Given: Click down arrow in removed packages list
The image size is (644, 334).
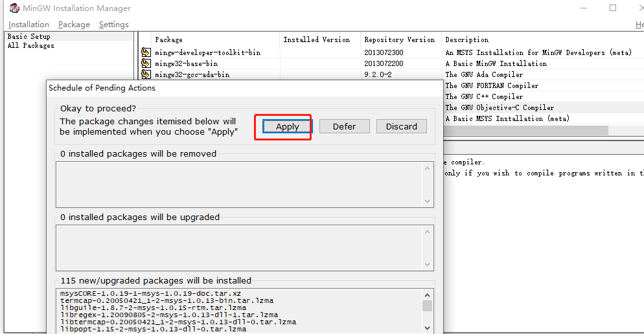Looking at the screenshot, I should [x=427, y=201].
